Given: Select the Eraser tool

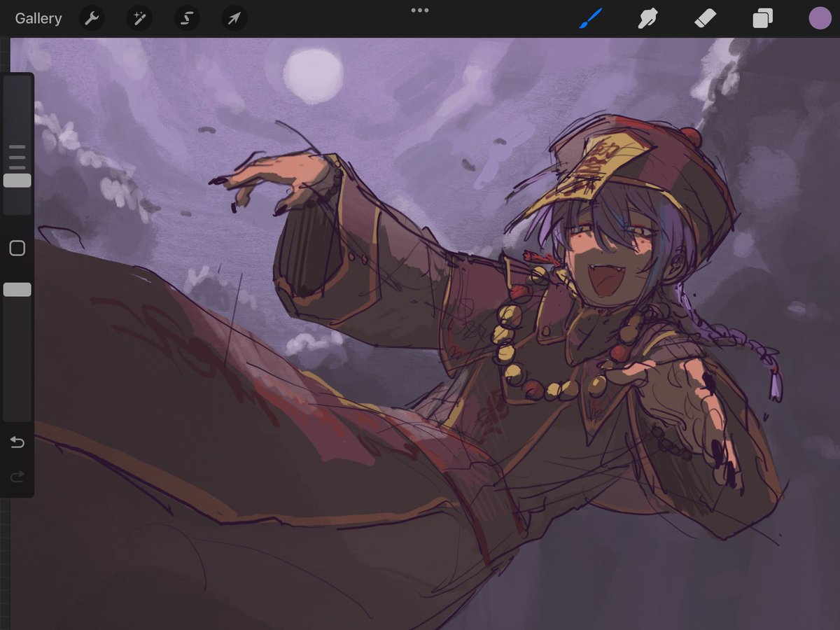Looking at the screenshot, I should pos(706,18).
